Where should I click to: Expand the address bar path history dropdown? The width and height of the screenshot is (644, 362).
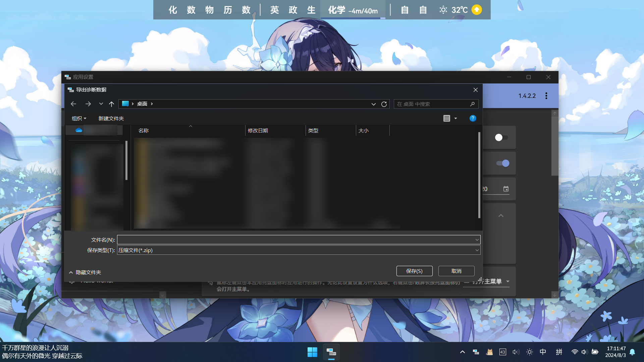coord(373,104)
